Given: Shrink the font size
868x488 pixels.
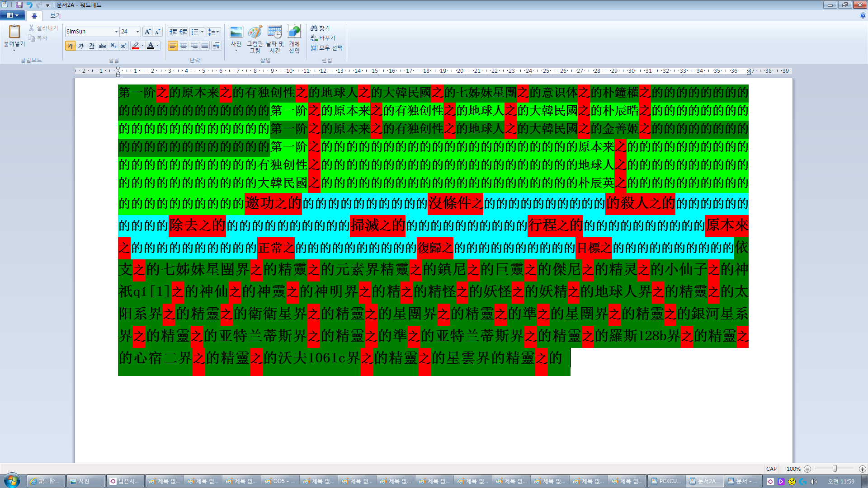Looking at the screenshot, I should [x=157, y=32].
